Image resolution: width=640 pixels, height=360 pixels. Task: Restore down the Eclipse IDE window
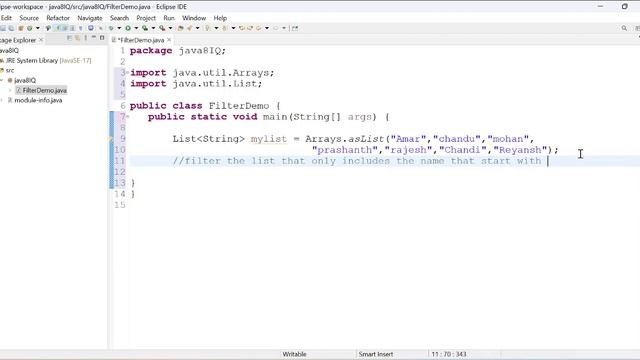coord(624,7)
